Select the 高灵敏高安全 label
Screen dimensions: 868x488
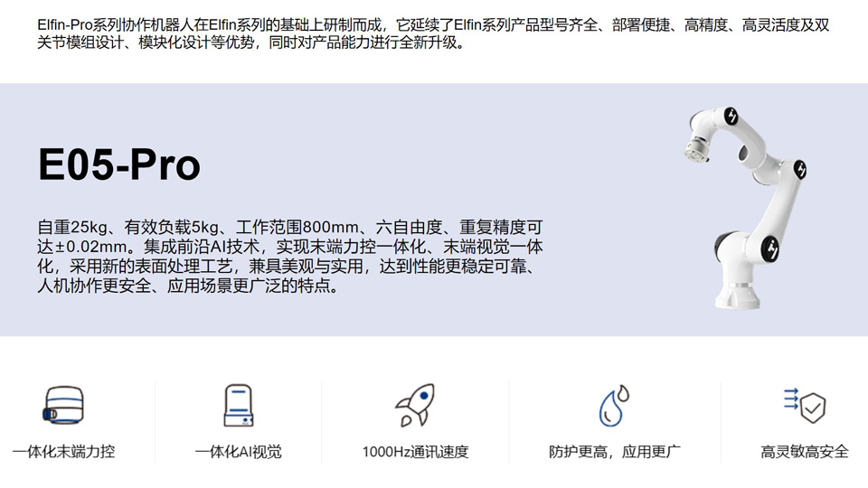pyautogui.click(x=805, y=451)
